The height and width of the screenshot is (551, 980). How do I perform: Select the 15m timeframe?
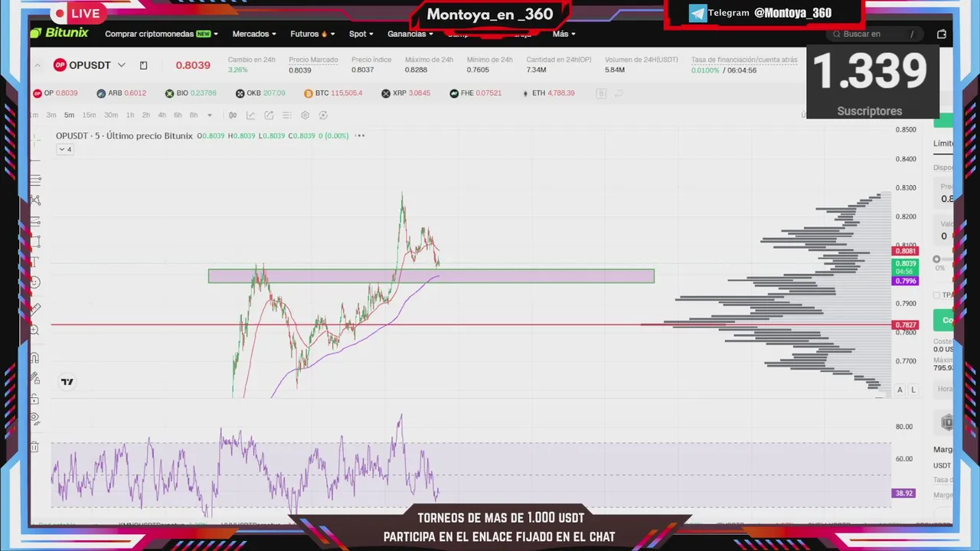click(x=89, y=116)
